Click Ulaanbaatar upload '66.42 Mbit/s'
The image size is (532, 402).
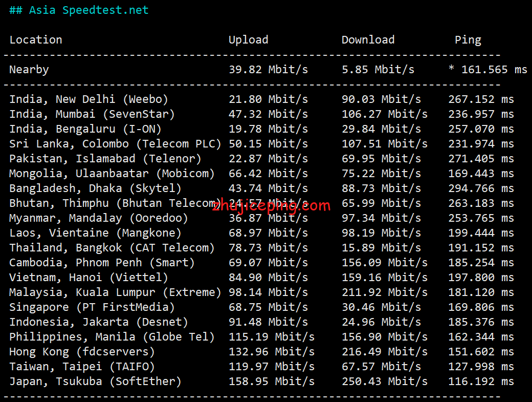[x=269, y=174]
